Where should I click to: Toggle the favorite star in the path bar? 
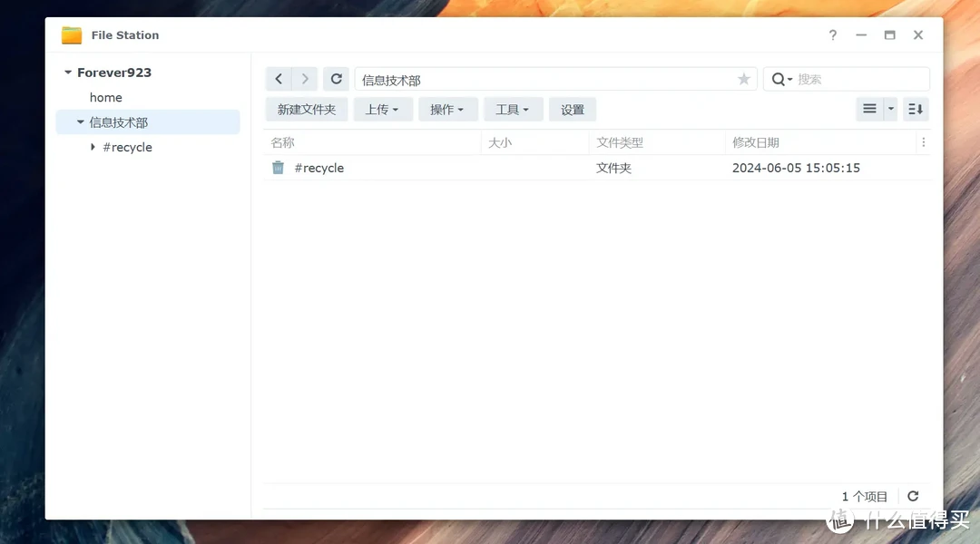[x=743, y=79]
